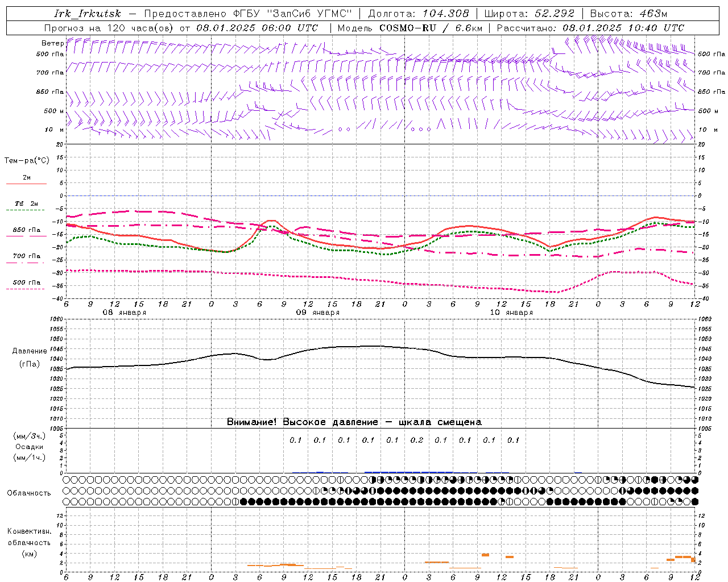
Task: Click the (мм/3ч.) precipitation unit label
Action: pos(30,436)
